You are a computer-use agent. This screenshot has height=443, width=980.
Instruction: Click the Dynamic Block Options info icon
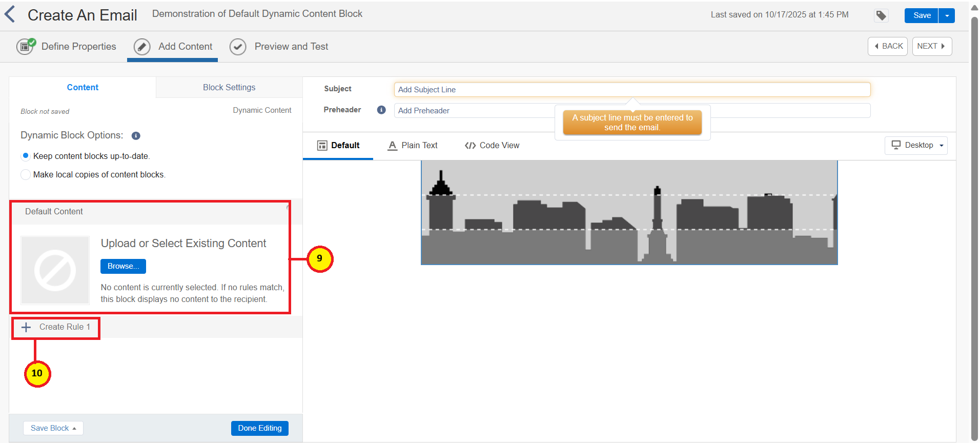click(136, 136)
